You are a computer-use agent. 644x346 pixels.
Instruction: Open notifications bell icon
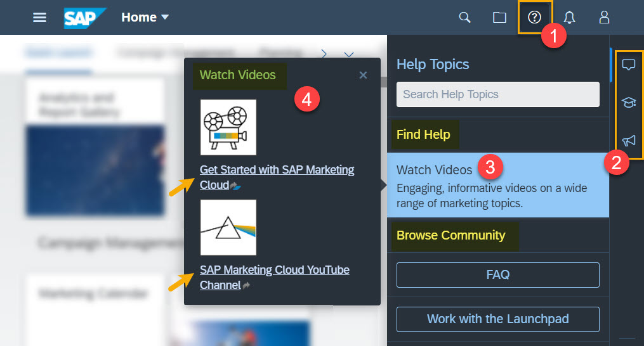(x=569, y=17)
